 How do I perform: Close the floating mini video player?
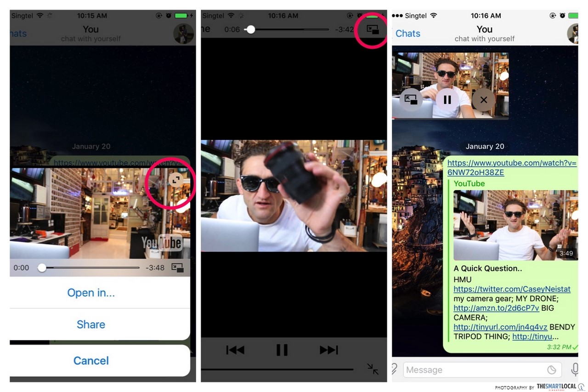483,100
